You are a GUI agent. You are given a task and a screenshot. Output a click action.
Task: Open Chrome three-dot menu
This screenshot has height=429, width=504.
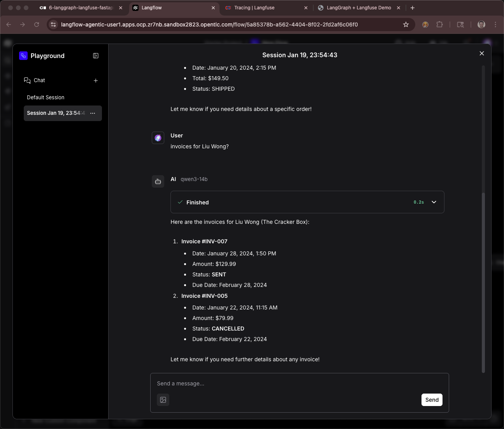[x=495, y=25]
